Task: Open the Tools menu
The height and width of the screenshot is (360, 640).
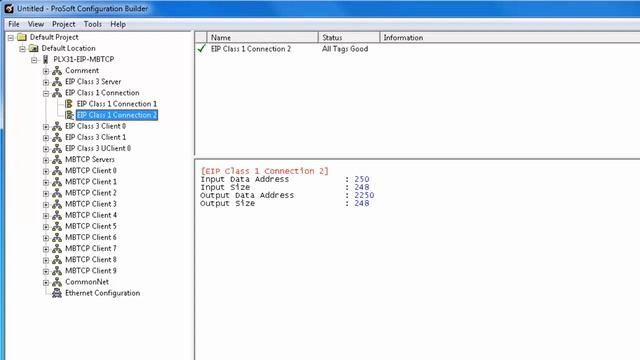Action: 93,24
